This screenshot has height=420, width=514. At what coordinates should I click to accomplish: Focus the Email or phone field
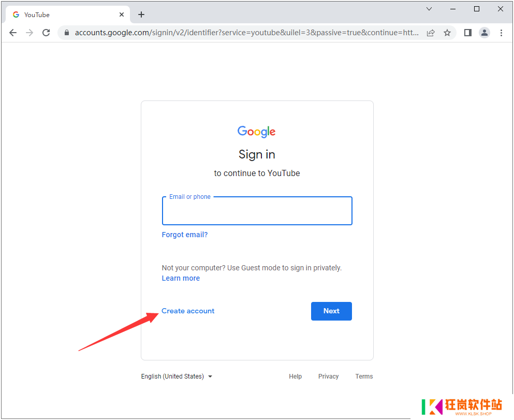(x=257, y=211)
